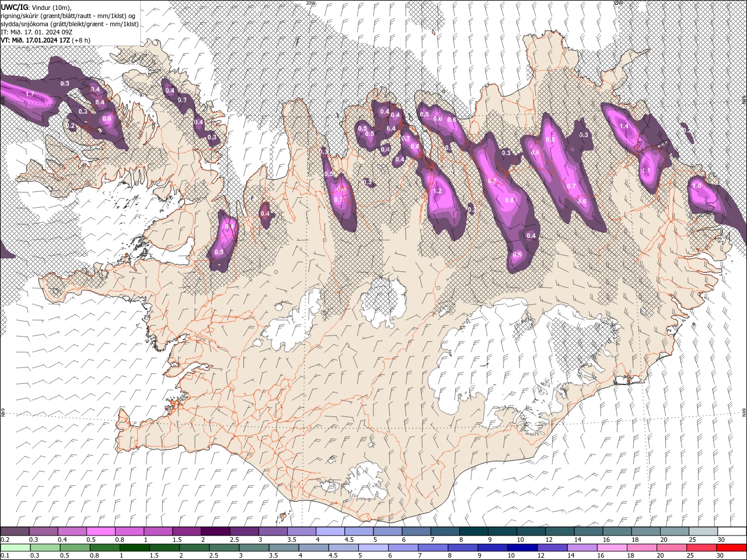The image size is (747, 560).
Task: Click the '4.5' tick label on purple scale
Action: tap(349, 540)
